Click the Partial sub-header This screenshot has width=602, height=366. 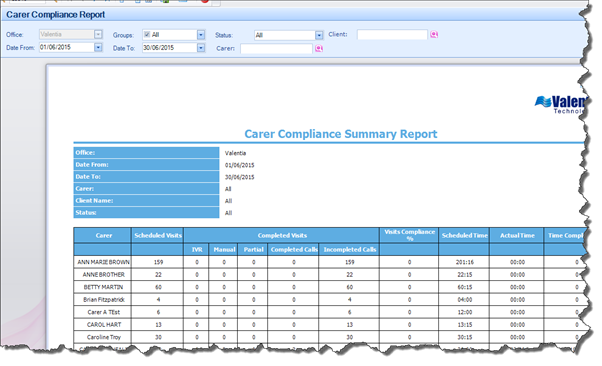(x=253, y=250)
